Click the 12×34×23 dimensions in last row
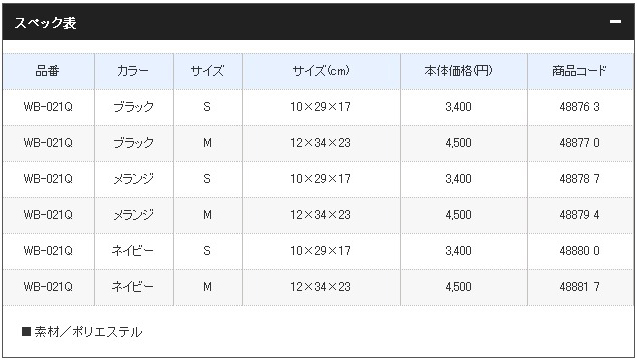 pos(320,287)
